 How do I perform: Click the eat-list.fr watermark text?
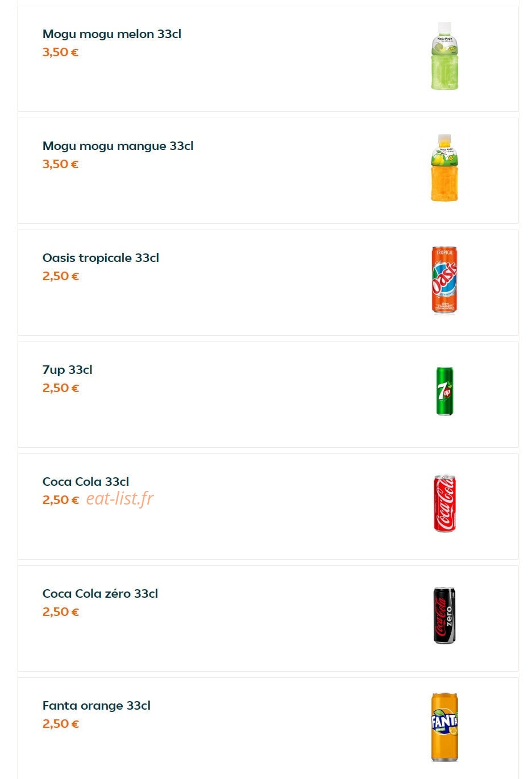(120, 498)
